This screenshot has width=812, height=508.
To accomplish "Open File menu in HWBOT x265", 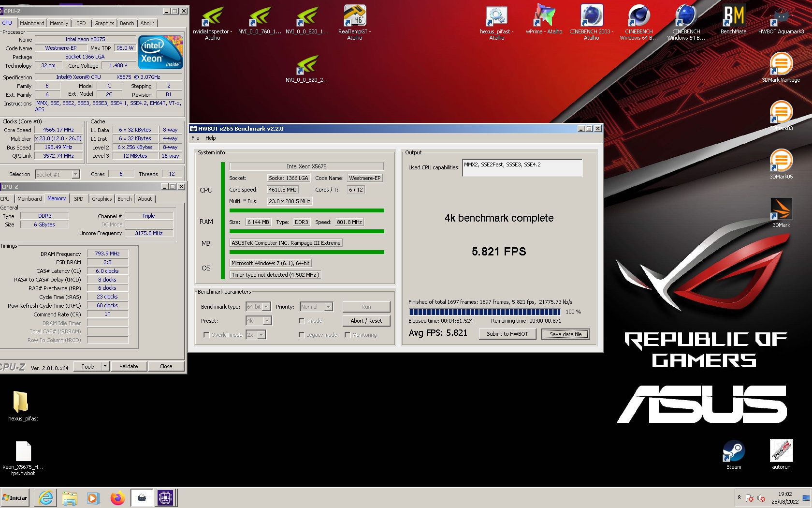I will (195, 138).
